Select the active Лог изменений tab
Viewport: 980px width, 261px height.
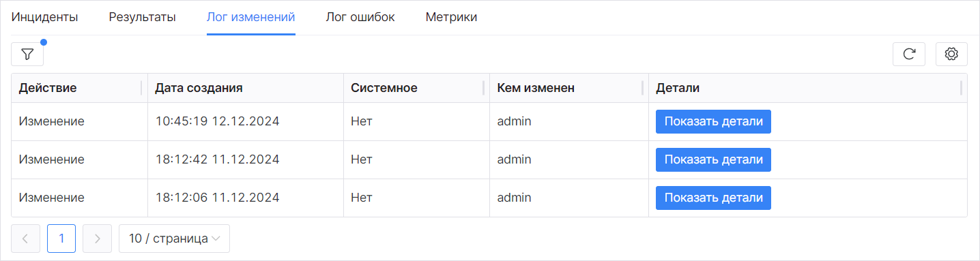[251, 17]
